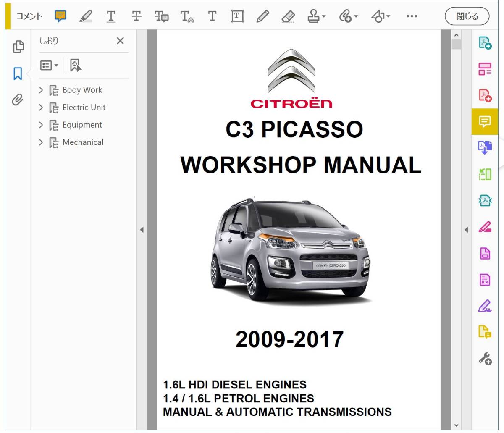
Task: Select the insert text at cursor tool
Action: pos(187,16)
